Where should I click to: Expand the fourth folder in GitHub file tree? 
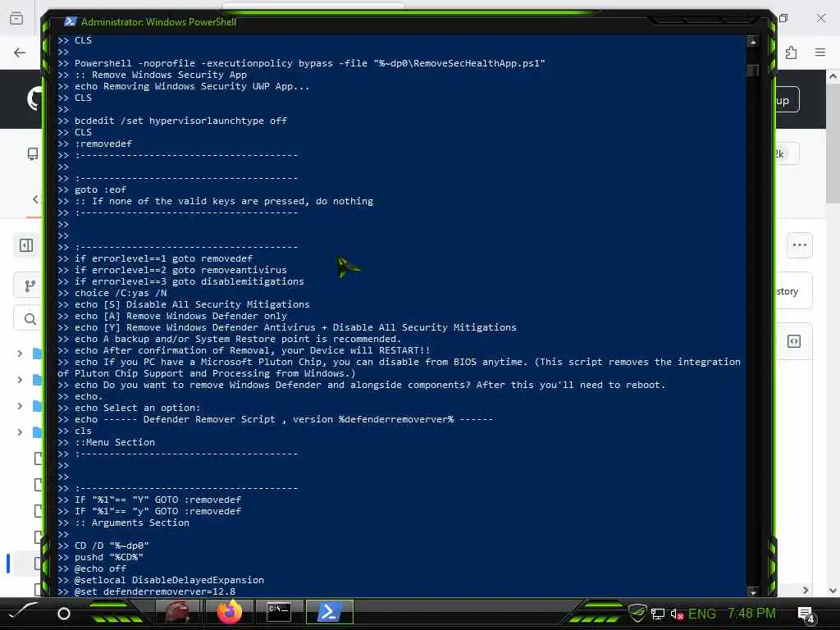pos(20,431)
